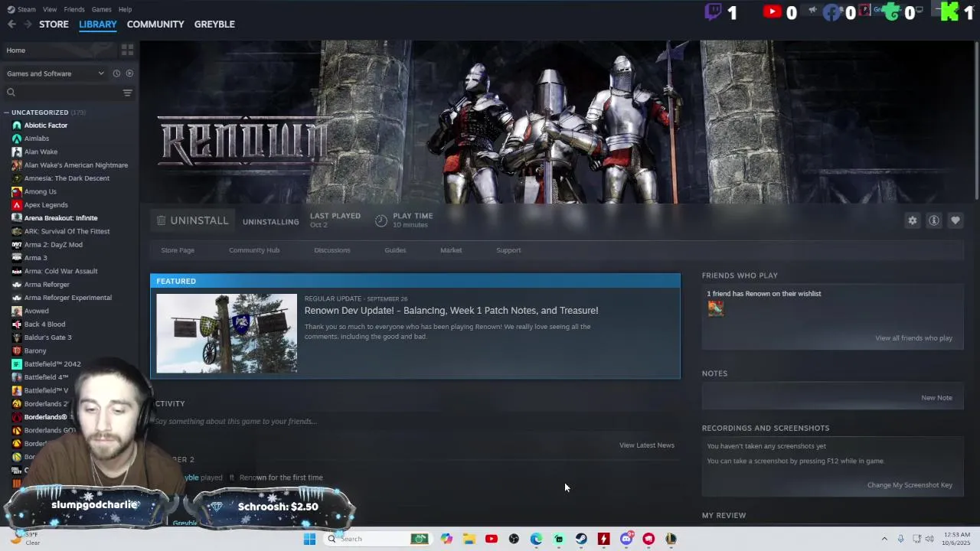The height and width of the screenshot is (551, 980).
Task: Select Avowed in game list
Action: click(36, 311)
